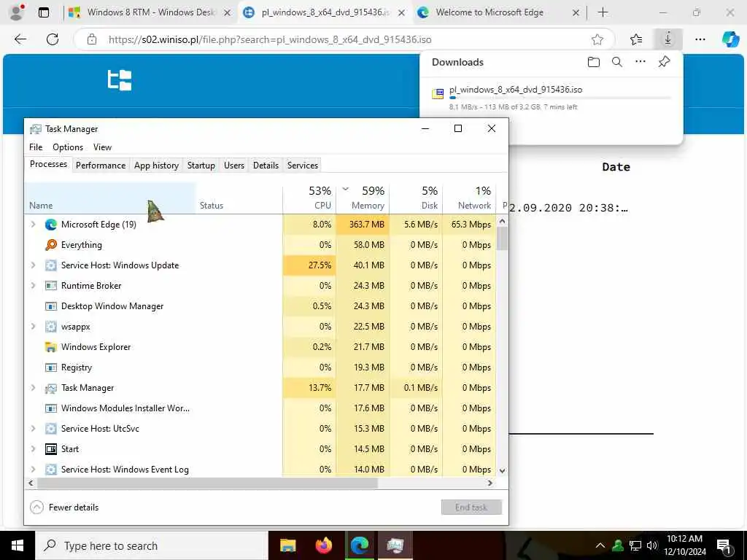Sort processes by CPU column header

309,198
